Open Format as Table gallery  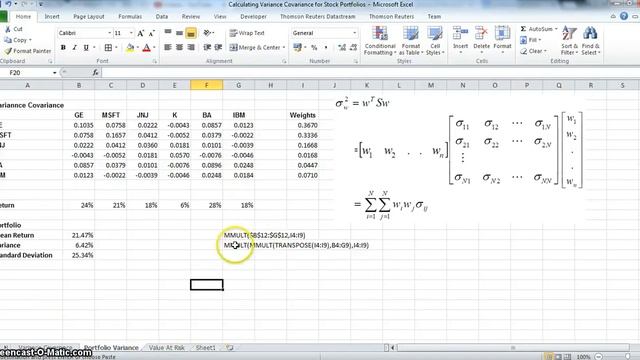(x=411, y=41)
